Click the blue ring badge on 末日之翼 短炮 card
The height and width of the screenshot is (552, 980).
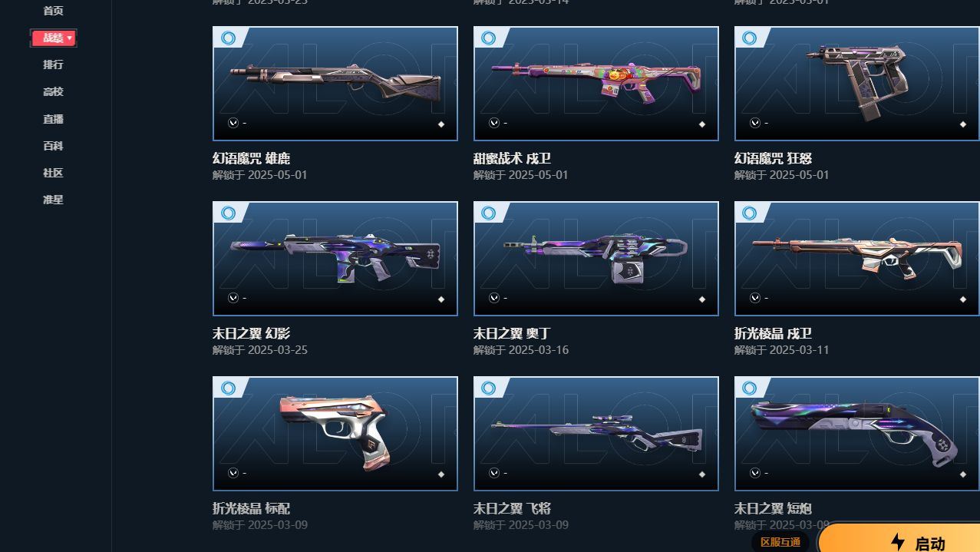pos(750,388)
